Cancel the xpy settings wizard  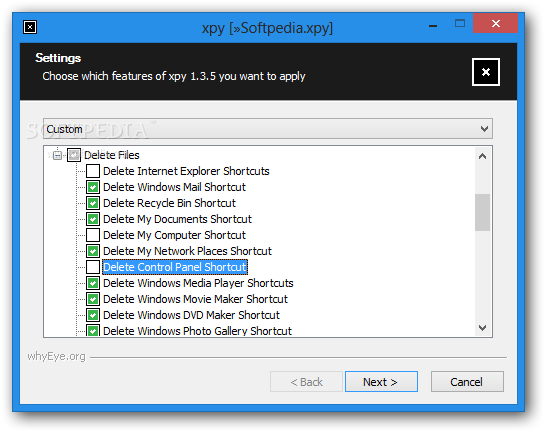(467, 382)
